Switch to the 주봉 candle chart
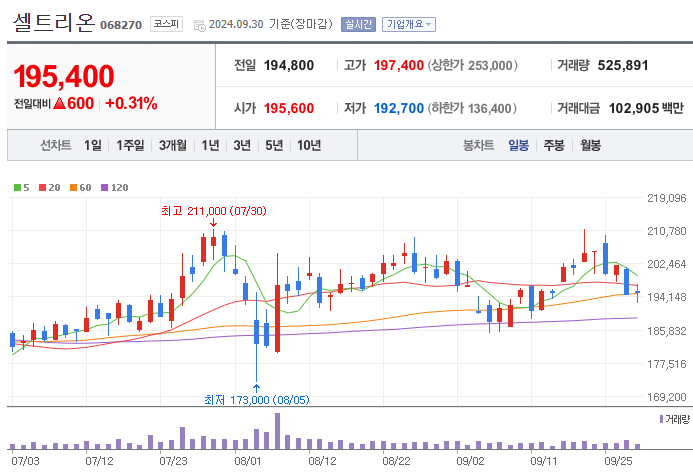Viewport: 693px width, 476px height. (x=554, y=145)
